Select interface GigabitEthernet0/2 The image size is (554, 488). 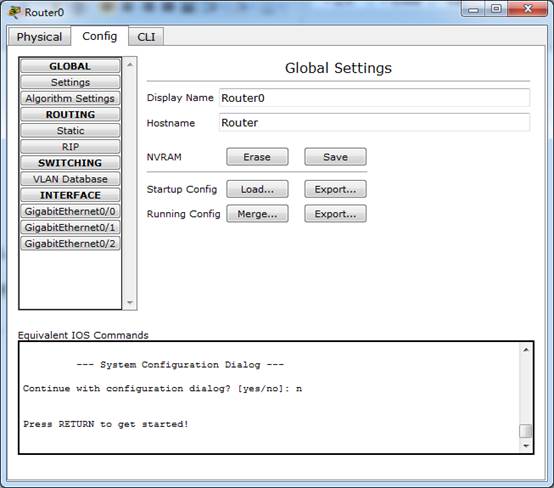70,243
